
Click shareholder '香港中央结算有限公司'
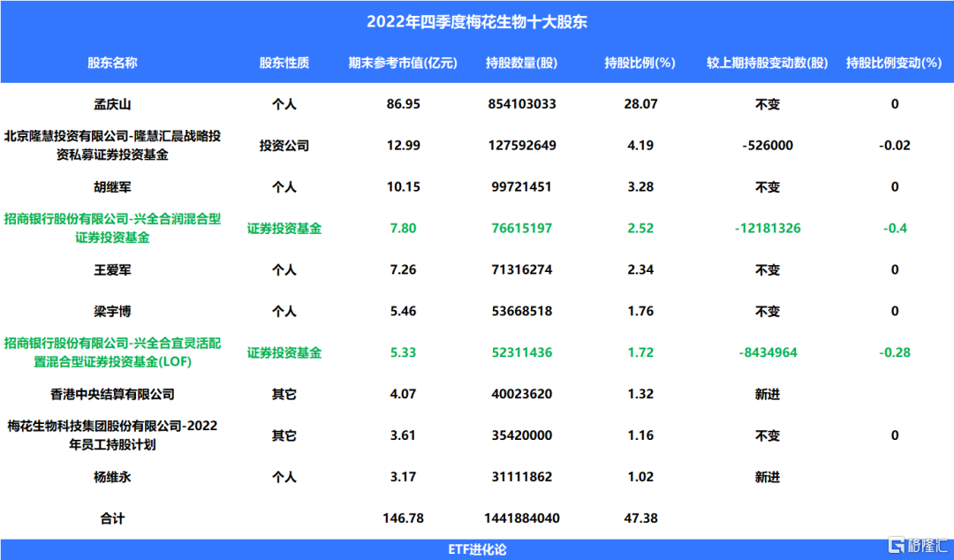(112, 394)
